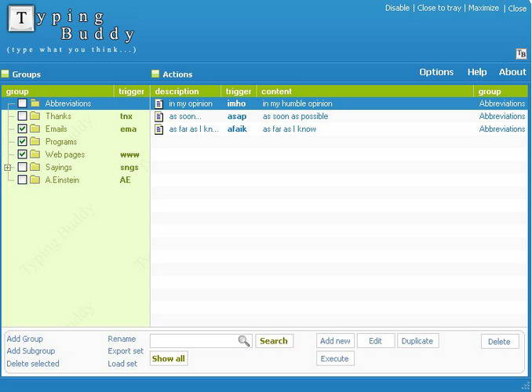Click document icon of 'as far as I kn...' action

click(159, 129)
